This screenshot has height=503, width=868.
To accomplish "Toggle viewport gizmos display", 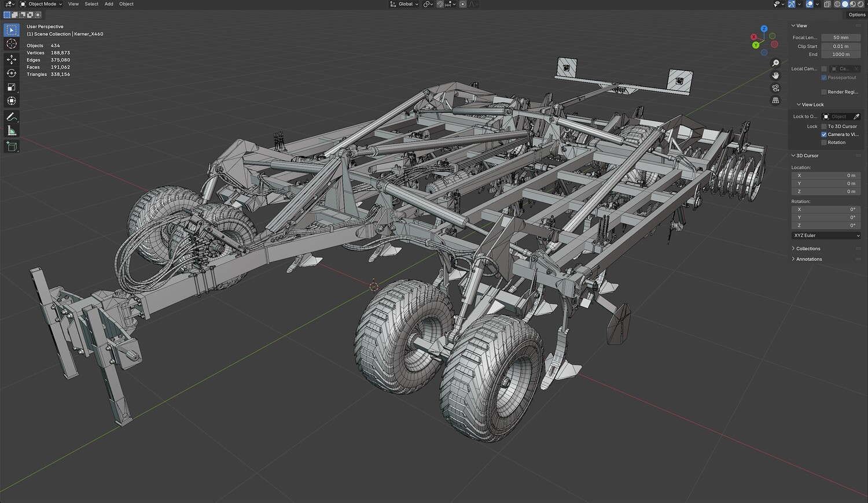I will tap(791, 4).
